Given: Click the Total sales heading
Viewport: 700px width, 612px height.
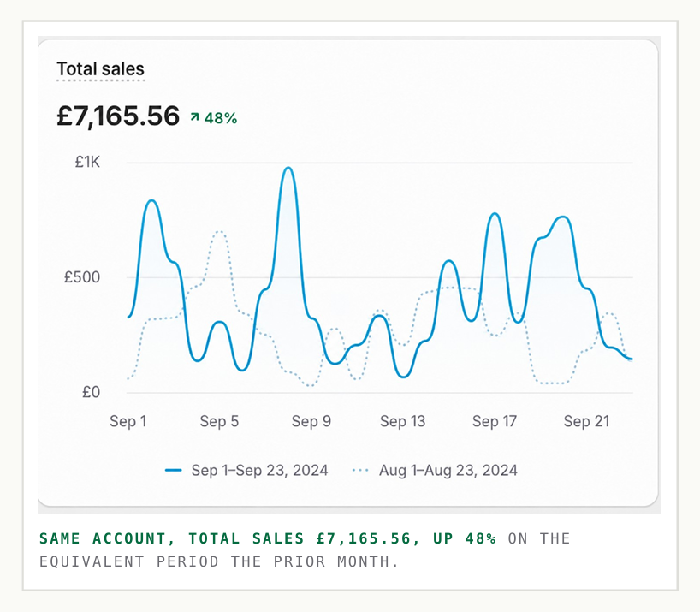Looking at the screenshot, I should (100, 69).
